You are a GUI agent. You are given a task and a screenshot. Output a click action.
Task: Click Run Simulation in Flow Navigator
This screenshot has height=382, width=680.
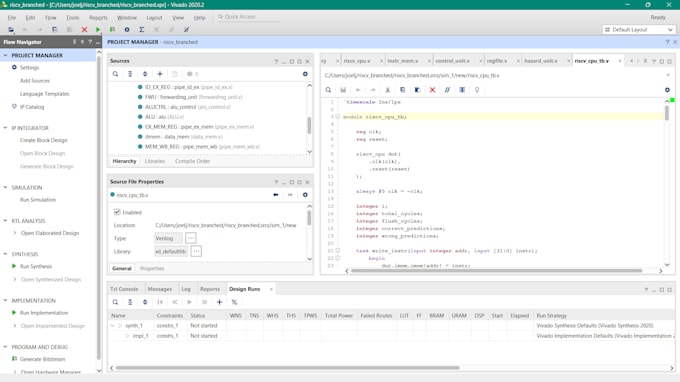pyautogui.click(x=38, y=200)
